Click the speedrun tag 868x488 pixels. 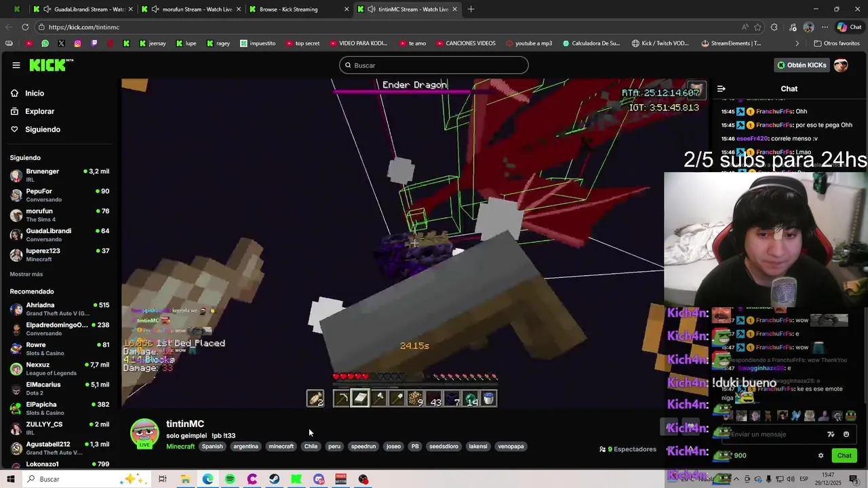pos(363,447)
